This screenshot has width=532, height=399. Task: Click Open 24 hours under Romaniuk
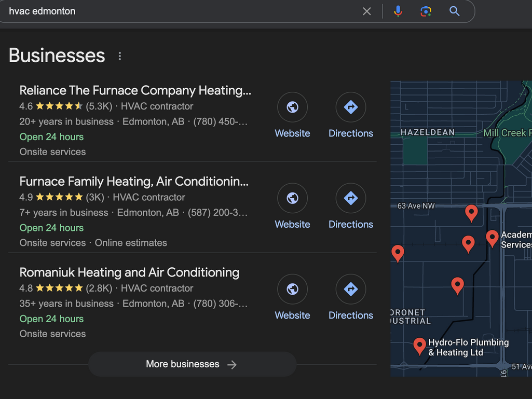tap(51, 319)
